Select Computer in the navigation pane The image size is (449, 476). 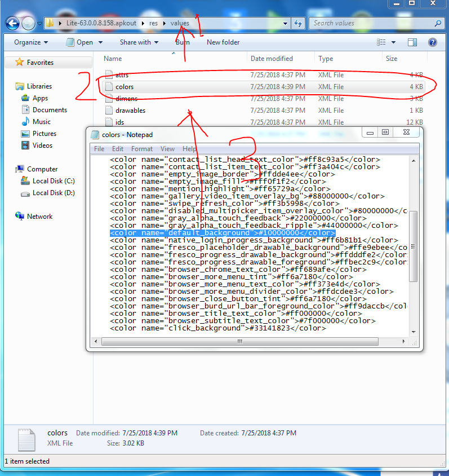[x=42, y=169]
